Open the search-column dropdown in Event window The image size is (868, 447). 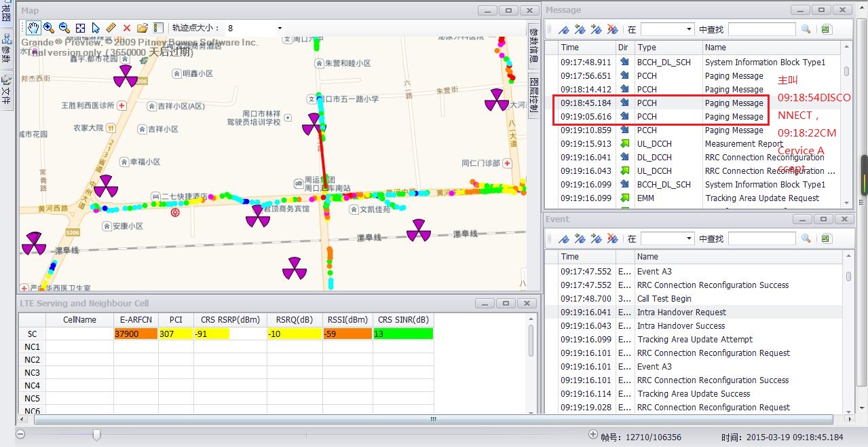click(x=689, y=238)
